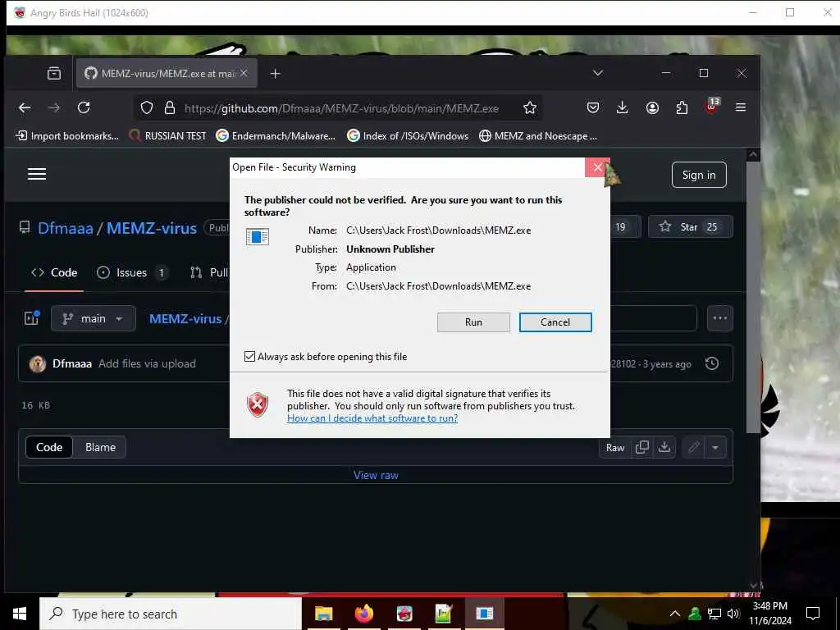
Task: Close the Security Warning dialog with red X
Action: click(597, 167)
